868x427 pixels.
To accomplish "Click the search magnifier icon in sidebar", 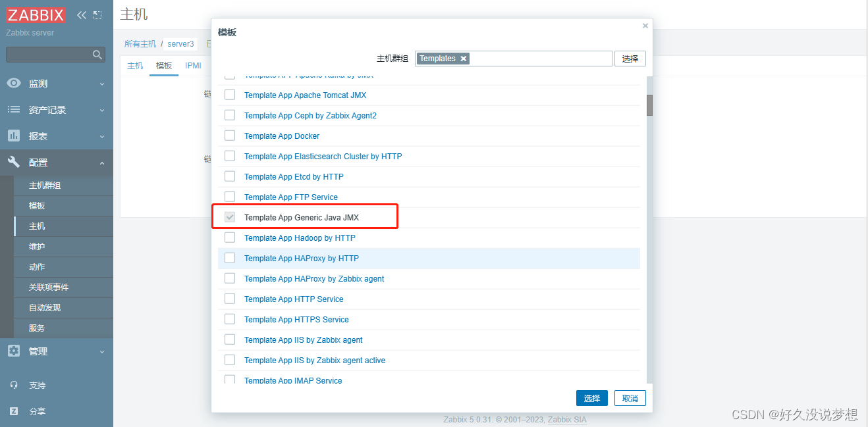I will click(97, 55).
